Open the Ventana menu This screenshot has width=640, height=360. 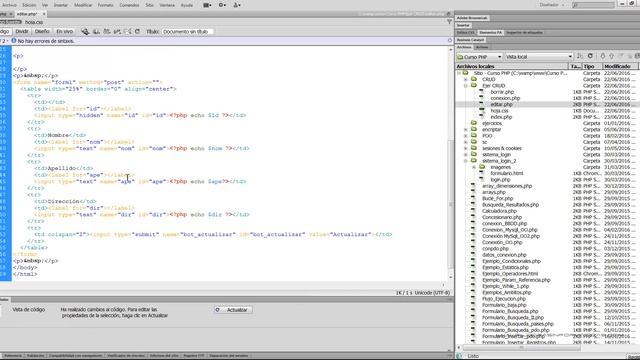point(167,5)
